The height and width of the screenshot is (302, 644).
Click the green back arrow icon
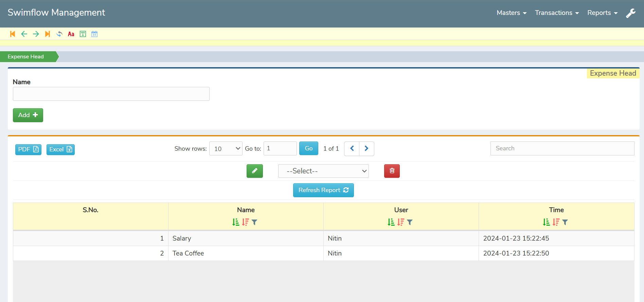[24, 34]
